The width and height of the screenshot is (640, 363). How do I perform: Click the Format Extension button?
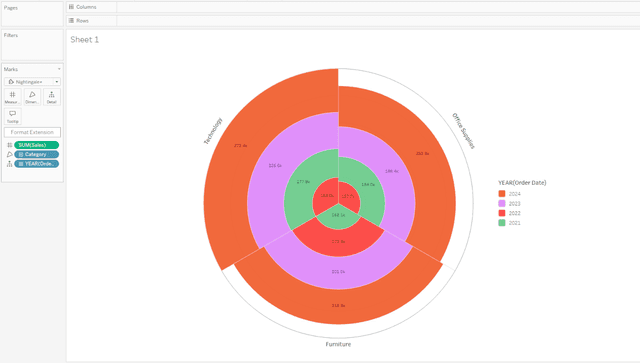(32, 132)
